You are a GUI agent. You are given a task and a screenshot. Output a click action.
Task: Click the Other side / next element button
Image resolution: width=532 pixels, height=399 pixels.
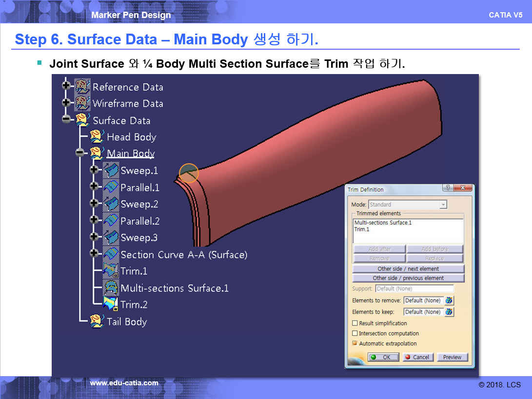pyautogui.click(x=408, y=269)
